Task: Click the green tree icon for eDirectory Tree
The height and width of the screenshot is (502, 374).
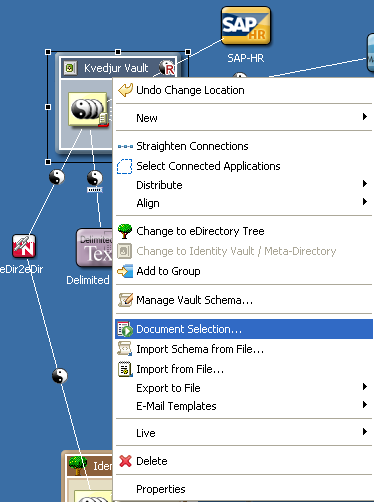Action: click(x=125, y=231)
